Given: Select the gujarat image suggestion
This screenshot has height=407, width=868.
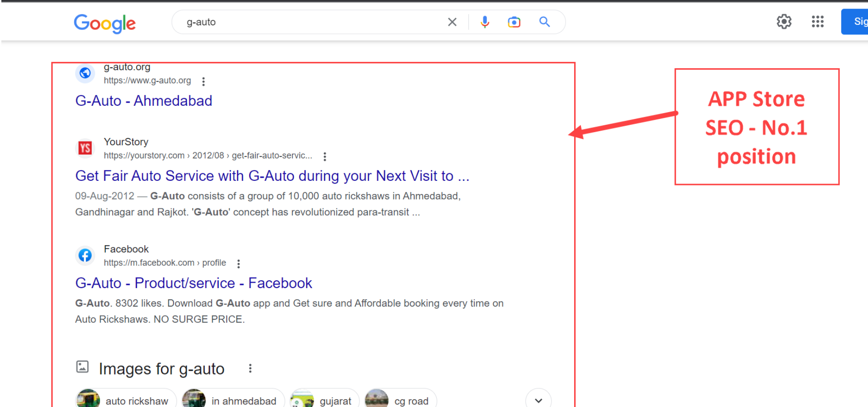Looking at the screenshot, I should point(324,400).
